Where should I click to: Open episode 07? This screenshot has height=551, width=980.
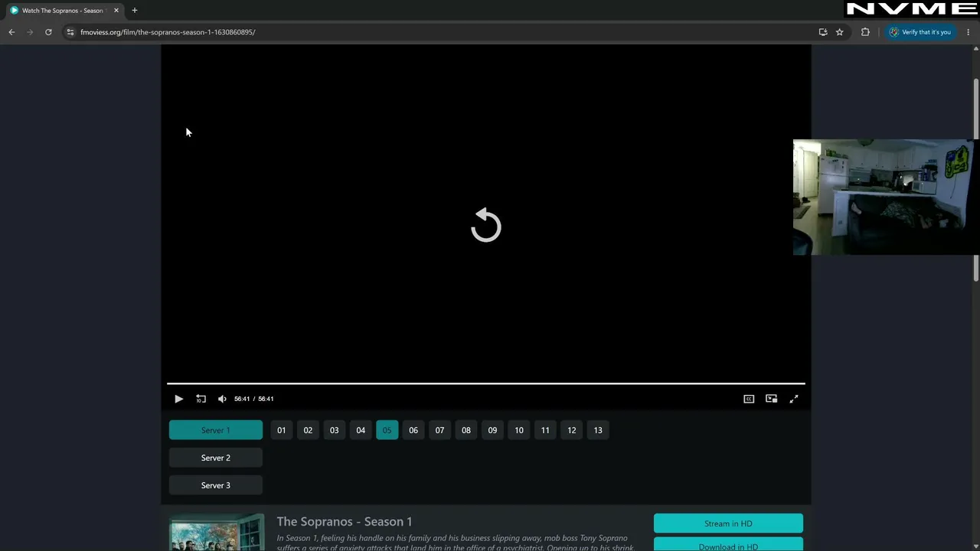pyautogui.click(x=439, y=430)
